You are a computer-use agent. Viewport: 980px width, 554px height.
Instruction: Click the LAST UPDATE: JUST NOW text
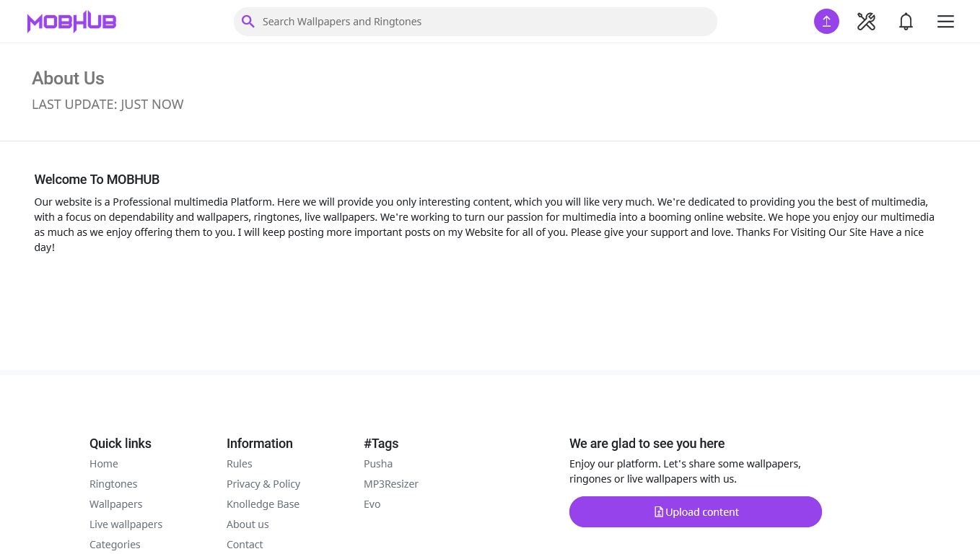click(108, 105)
